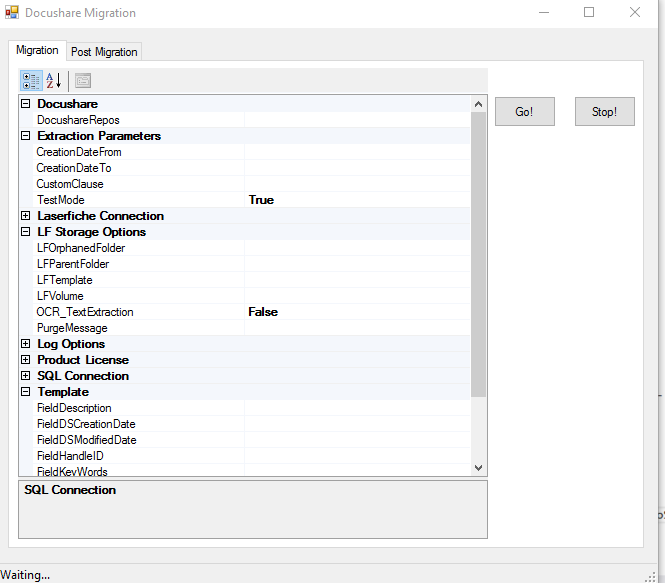Collapse the LF Storage Options category
Viewport: 665px width, 583px height.
[x=26, y=232]
